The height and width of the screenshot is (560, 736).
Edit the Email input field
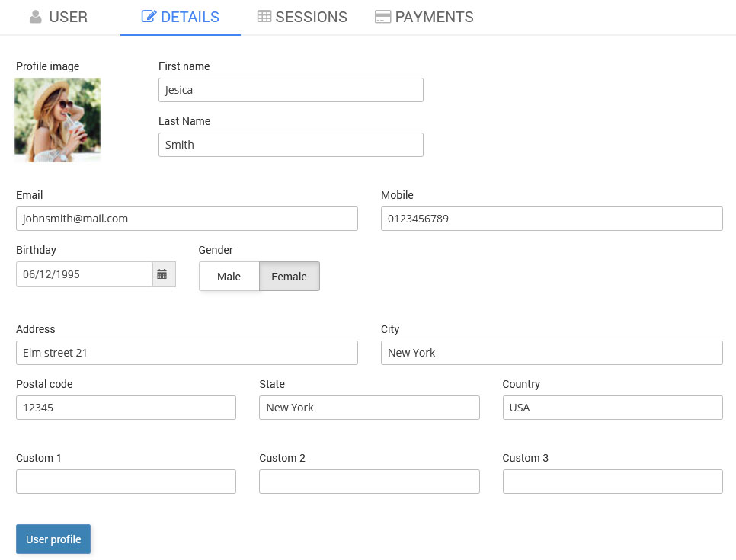click(187, 219)
